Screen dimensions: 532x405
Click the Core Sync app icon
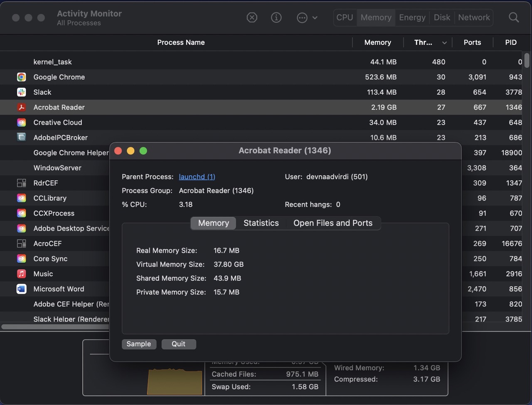tap(21, 258)
